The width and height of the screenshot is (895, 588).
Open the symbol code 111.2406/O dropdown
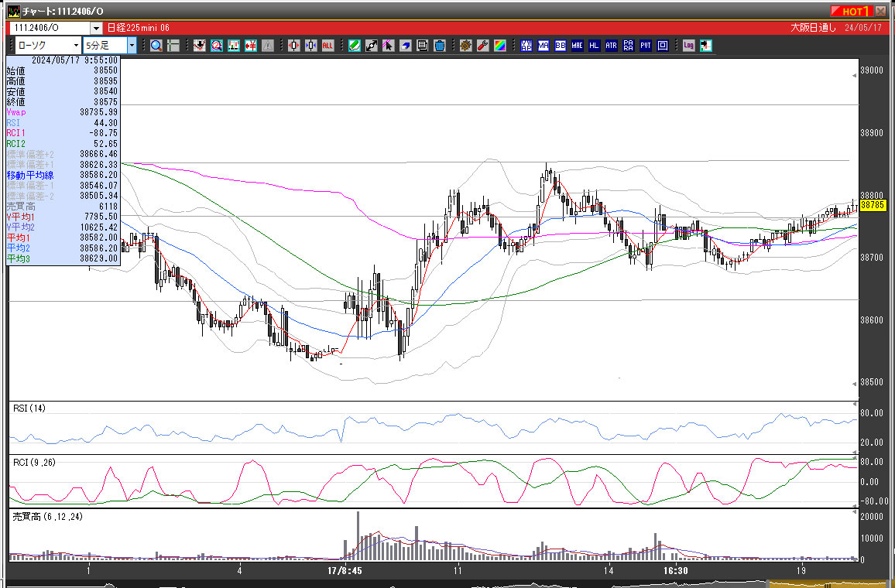(x=97, y=28)
